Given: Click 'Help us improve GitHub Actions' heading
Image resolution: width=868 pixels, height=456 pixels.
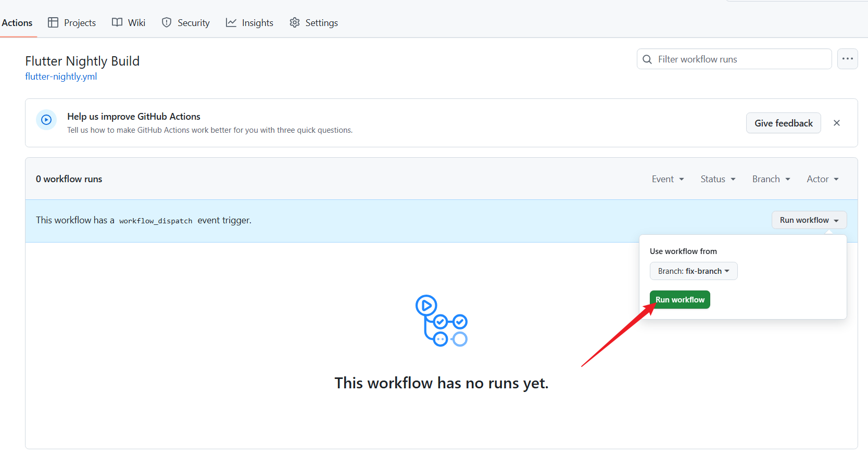Looking at the screenshot, I should click(134, 117).
